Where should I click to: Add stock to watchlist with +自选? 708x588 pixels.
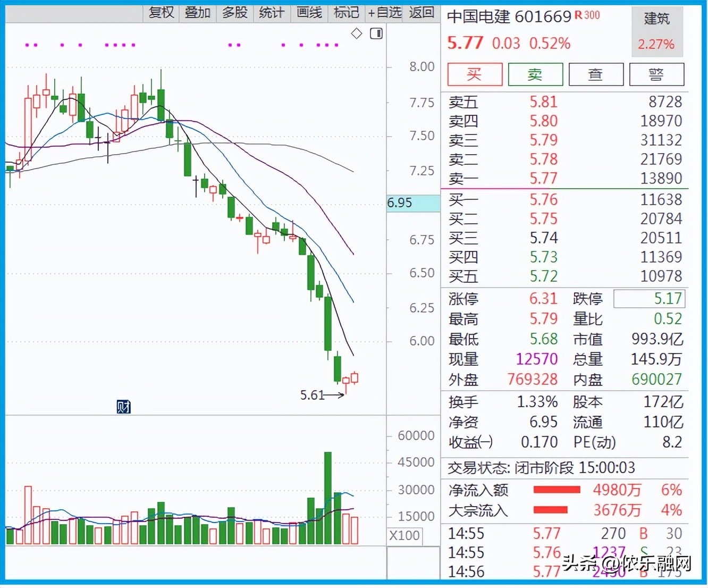click(384, 13)
